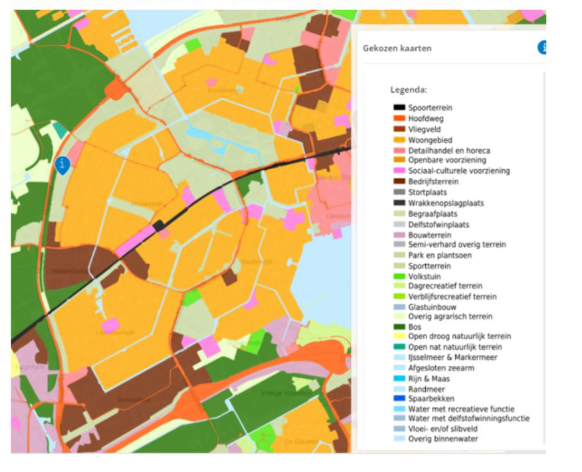Click the Water met delfstofwinningsfunctie label
The width and height of the screenshot is (582, 472).
(x=468, y=418)
